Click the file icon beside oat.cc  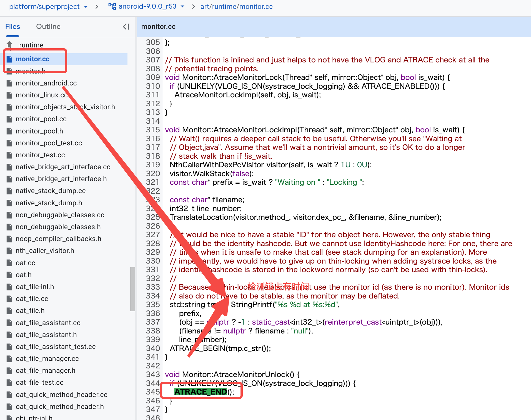[9, 263]
